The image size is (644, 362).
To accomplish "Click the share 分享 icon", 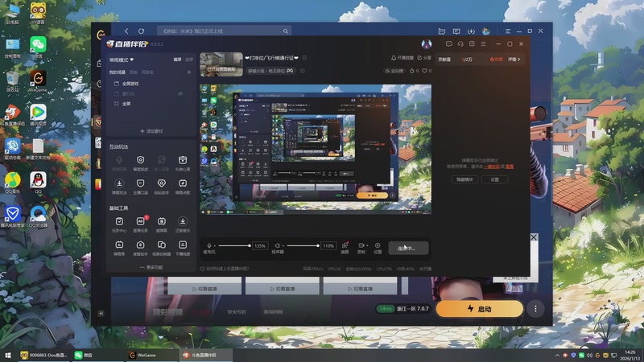I will (424, 58).
